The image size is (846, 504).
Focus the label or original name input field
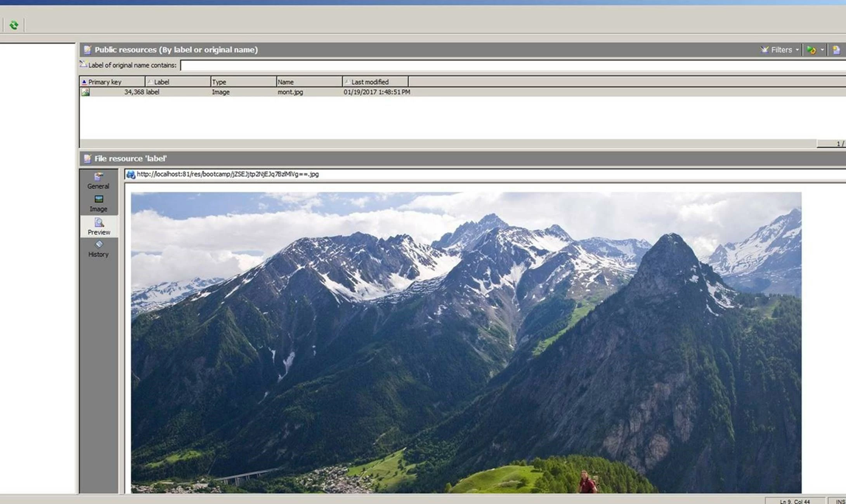click(512, 65)
